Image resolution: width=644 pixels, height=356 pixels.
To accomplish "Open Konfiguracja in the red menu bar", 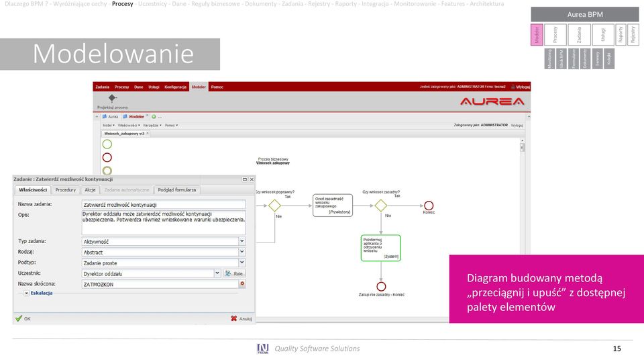I will click(x=175, y=87).
